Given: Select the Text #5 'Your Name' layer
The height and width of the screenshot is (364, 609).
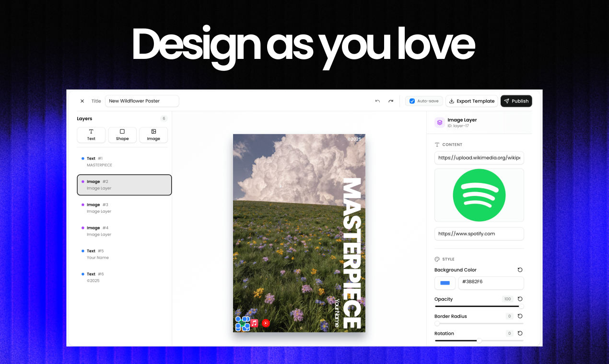Looking at the screenshot, I should coord(124,254).
